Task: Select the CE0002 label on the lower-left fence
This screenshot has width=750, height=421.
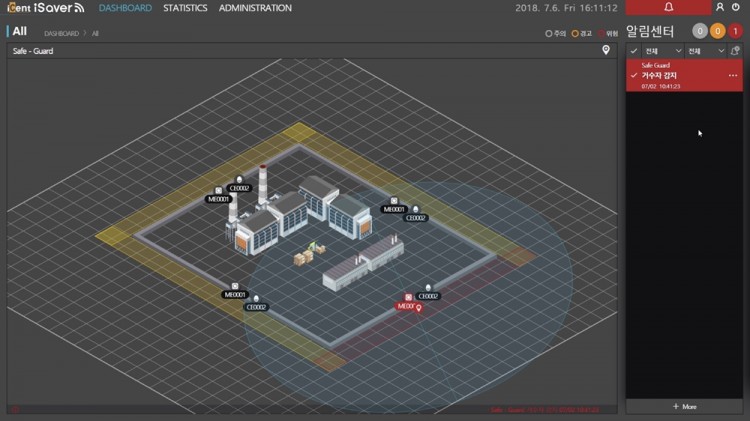Action: [256, 307]
